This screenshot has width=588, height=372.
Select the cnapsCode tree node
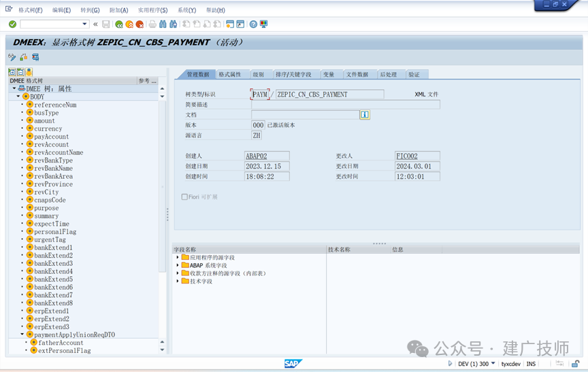(50, 200)
